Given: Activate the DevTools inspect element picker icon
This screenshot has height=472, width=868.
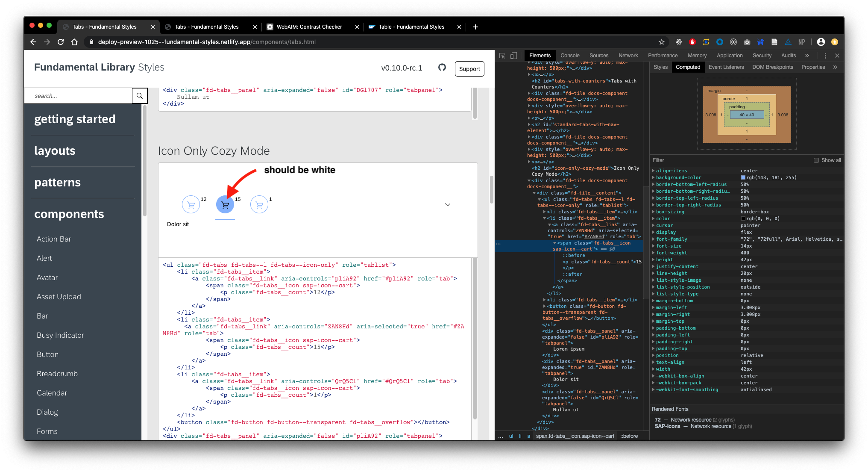Looking at the screenshot, I should coord(502,56).
